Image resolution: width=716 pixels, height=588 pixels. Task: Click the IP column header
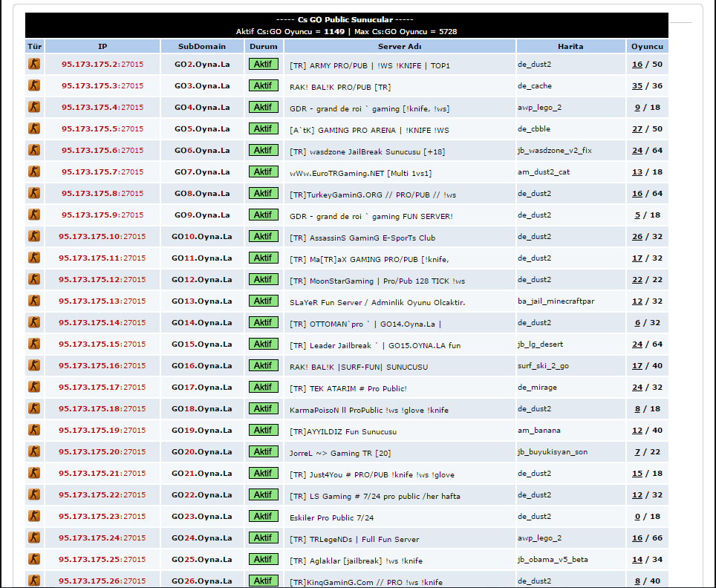102,46
